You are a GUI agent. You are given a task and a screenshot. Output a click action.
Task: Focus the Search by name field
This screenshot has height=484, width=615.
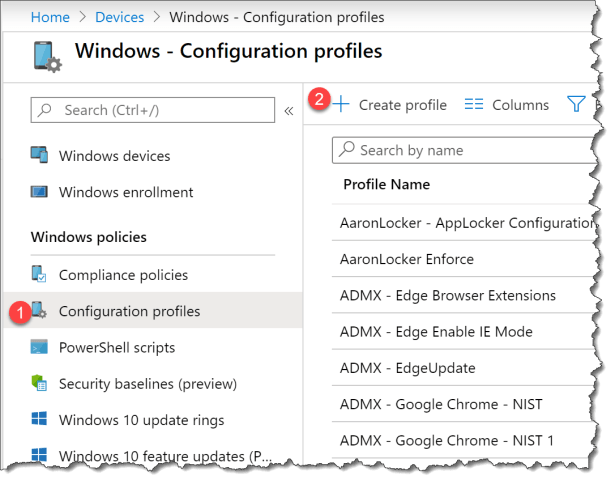(464, 150)
